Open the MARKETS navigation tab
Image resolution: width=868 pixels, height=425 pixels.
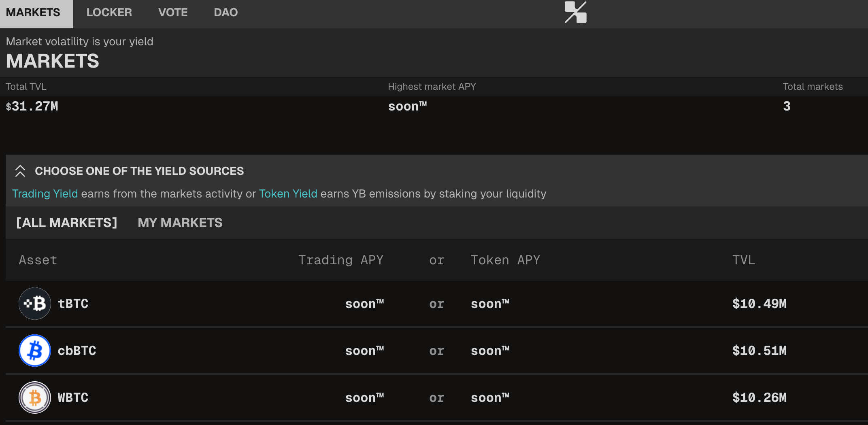tap(33, 13)
